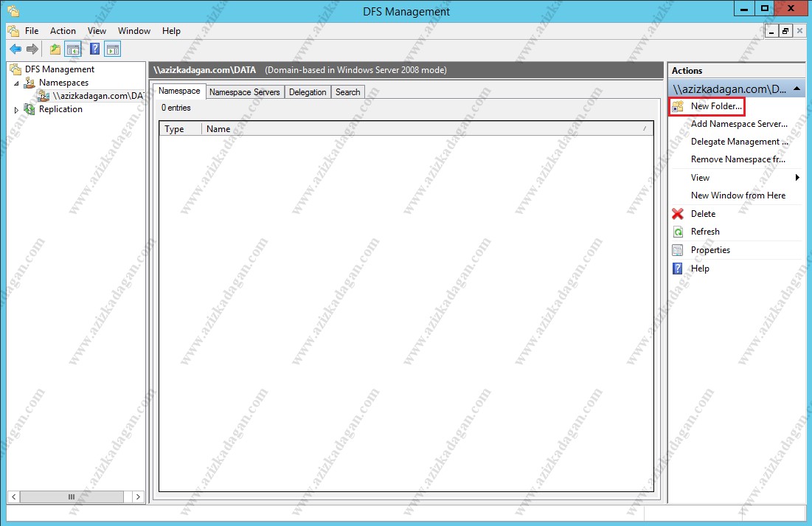Click the Refresh action in Actions pane

[705, 232]
